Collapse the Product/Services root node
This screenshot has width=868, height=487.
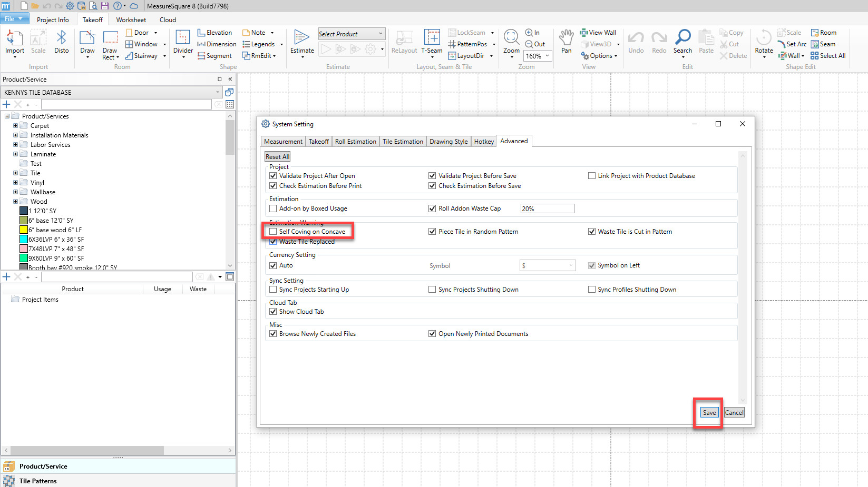tap(7, 116)
